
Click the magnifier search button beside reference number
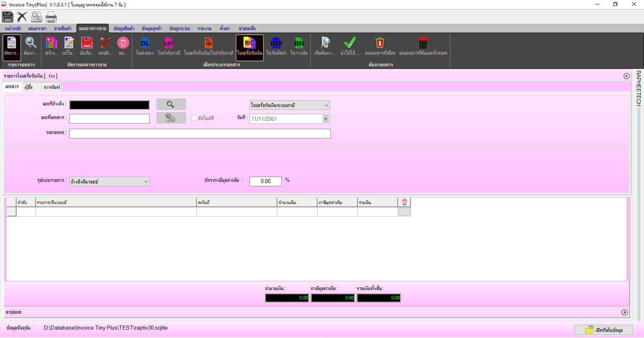(x=171, y=104)
